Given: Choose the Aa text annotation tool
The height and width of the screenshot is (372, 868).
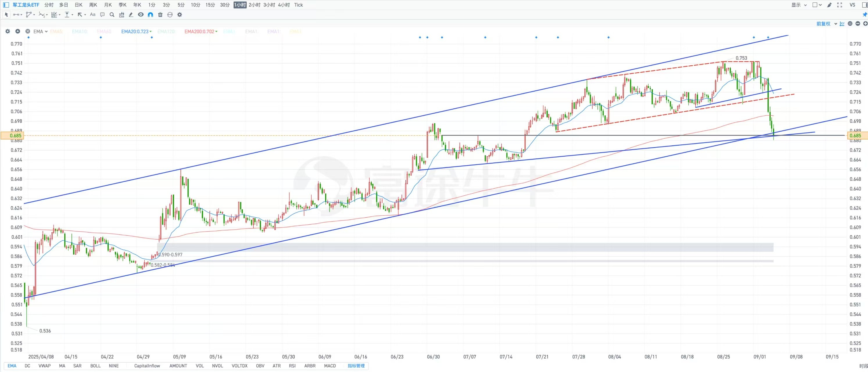Looking at the screenshot, I should (93, 15).
